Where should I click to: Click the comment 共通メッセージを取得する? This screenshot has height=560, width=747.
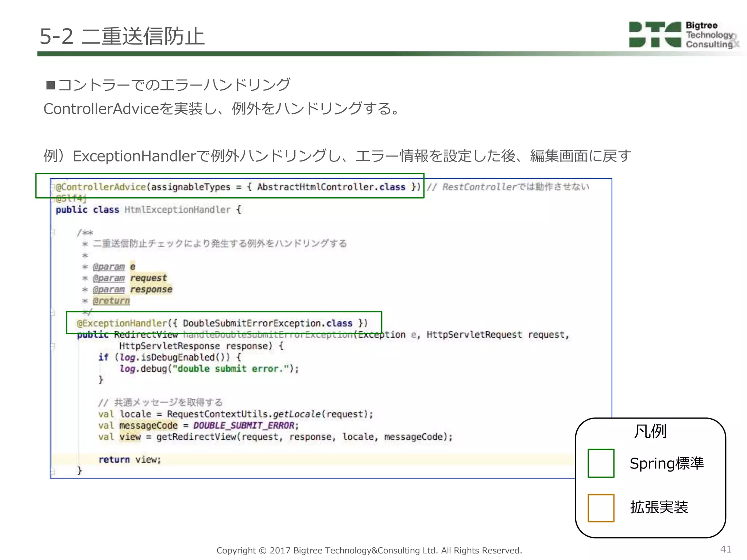pos(160,402)
